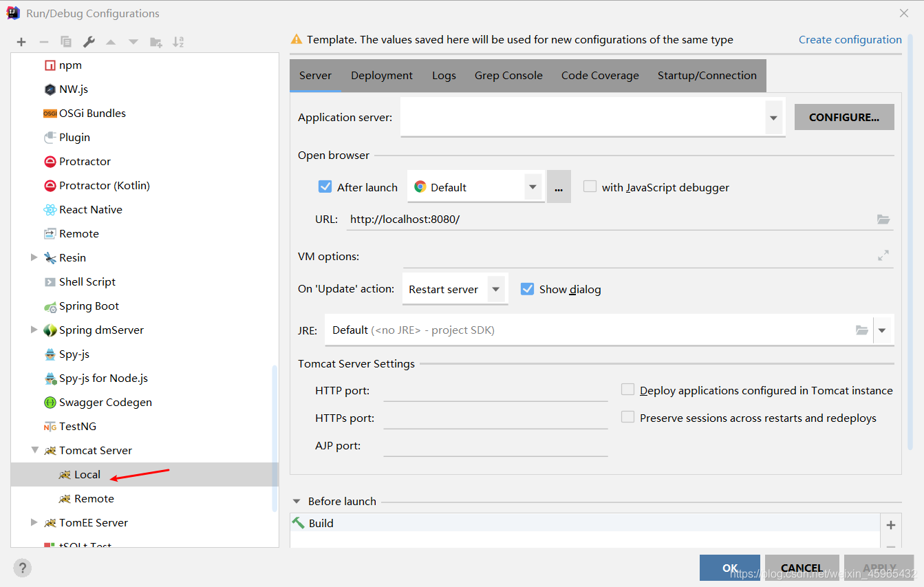Expand the Spring dmServer tree node

point(34,330)
